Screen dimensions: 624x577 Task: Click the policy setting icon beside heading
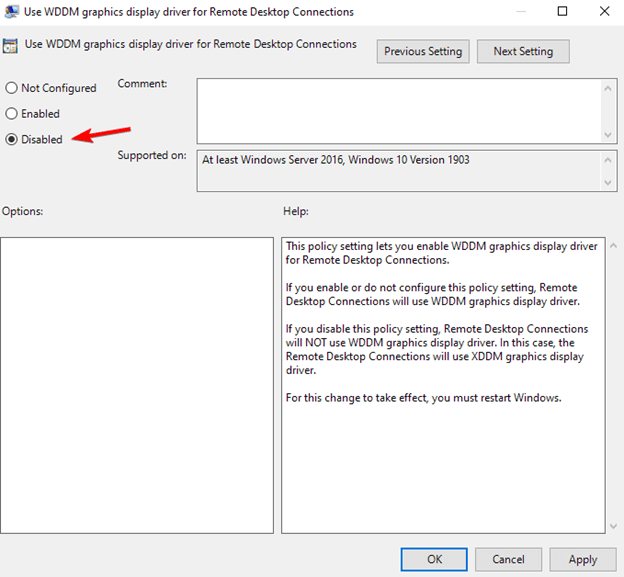click(x=10, y=46)
